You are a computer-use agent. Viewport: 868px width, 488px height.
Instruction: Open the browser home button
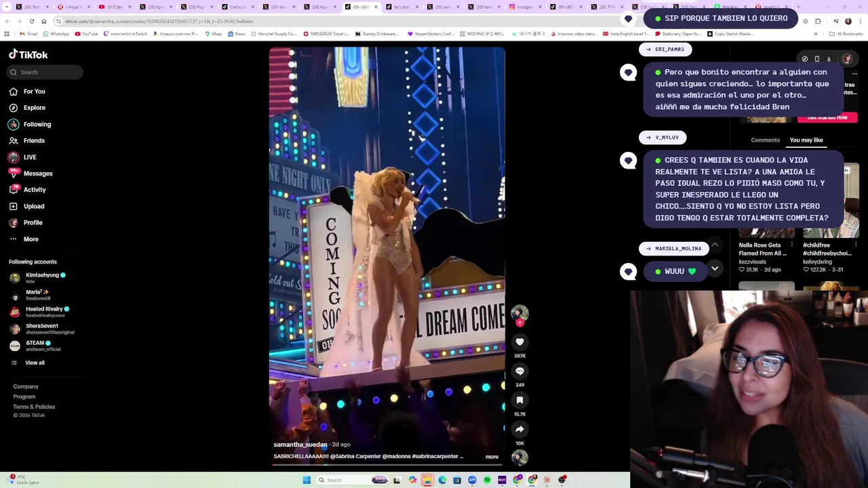click(x=44, y=21)
